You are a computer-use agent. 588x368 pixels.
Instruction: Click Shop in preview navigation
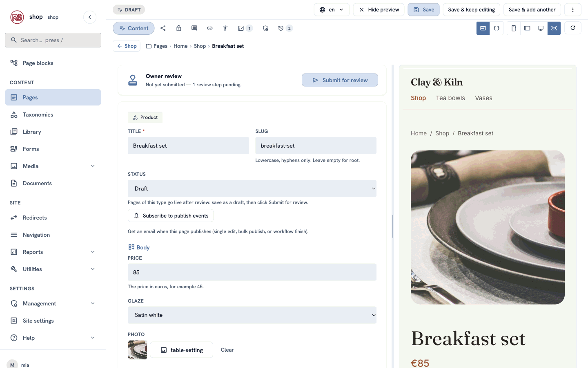(418, 98)
